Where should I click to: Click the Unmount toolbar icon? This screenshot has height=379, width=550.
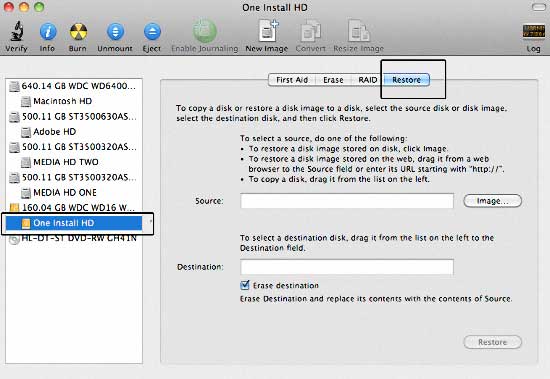point(115,32)
